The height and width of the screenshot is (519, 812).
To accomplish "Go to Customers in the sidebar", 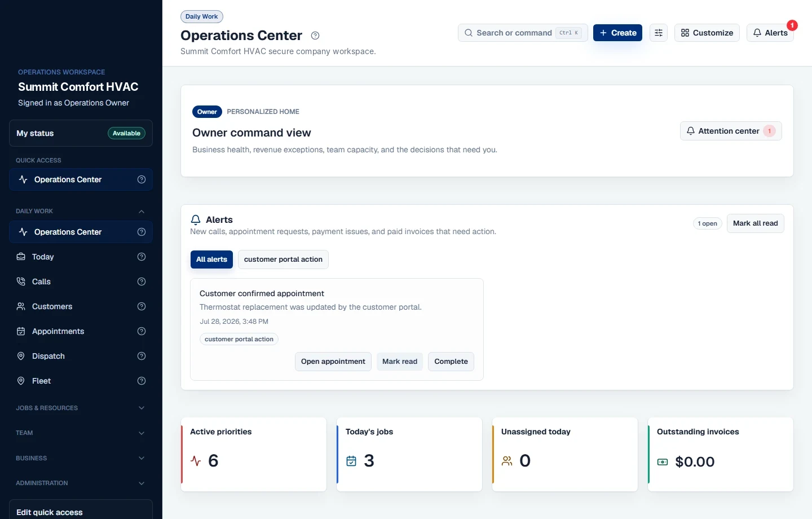I will (x=81, y=306).
